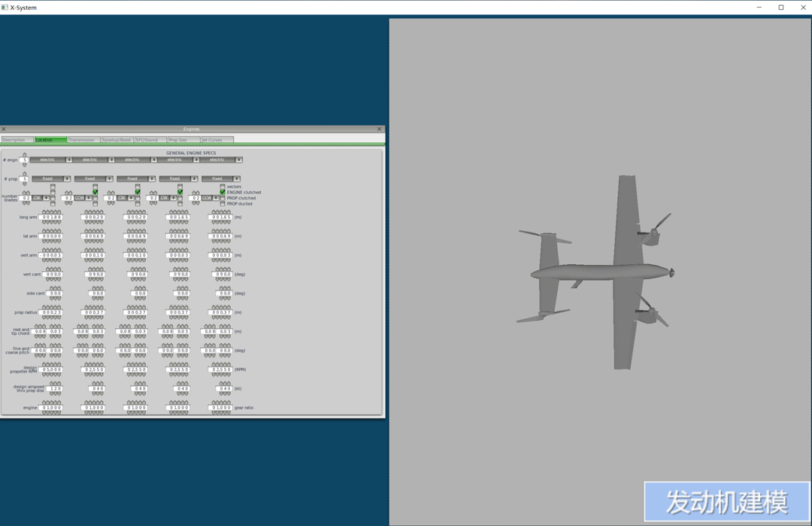Close Engines panel using left X icon
The width and height of the screenshot is (812, 526).
click(x=4, y=129)
